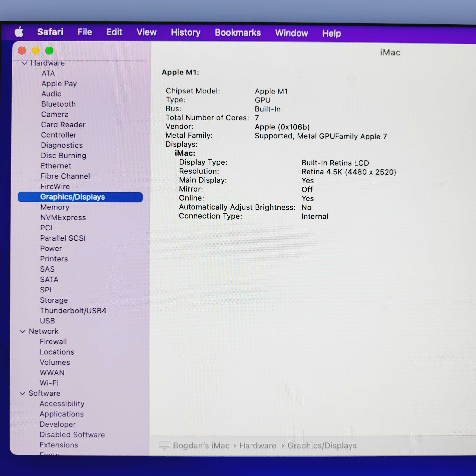Select Wi-Fi under Network
Viewport: 476px width, 476px height.
tap(49, 383)
